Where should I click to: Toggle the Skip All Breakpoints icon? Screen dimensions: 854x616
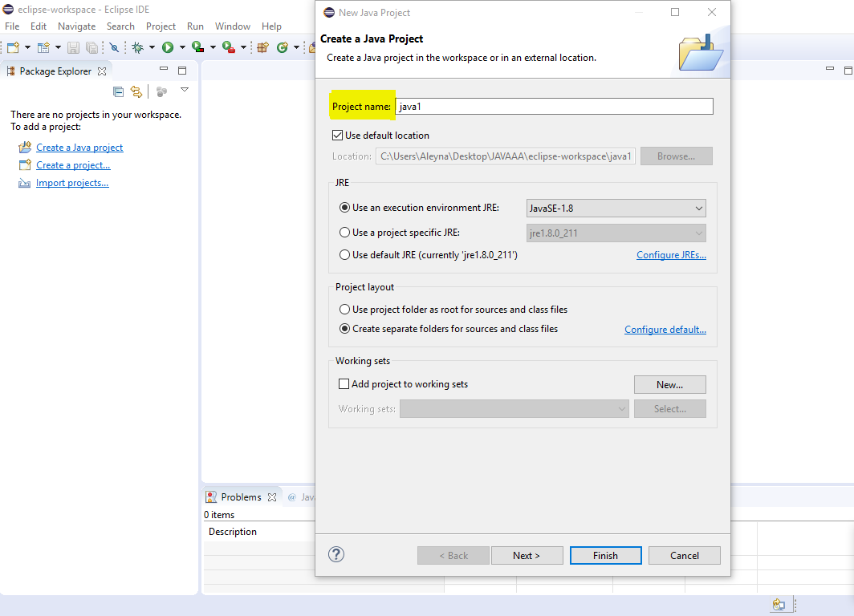[x=114, y=48]
